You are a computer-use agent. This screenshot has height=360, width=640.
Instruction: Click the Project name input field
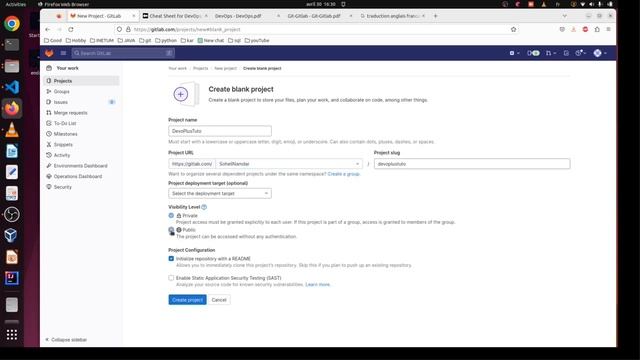tap(220, 131)
